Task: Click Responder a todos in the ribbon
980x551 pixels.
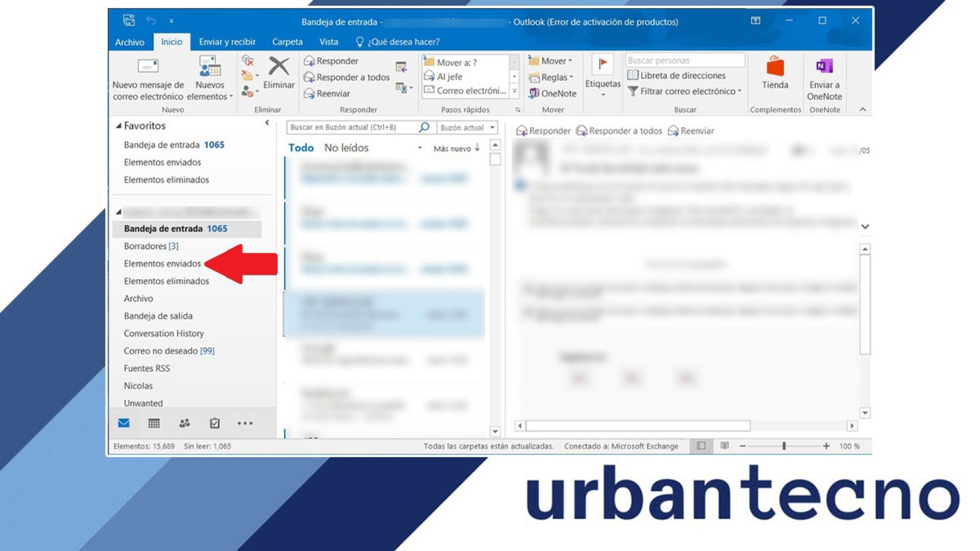Action: click(346, 77)
